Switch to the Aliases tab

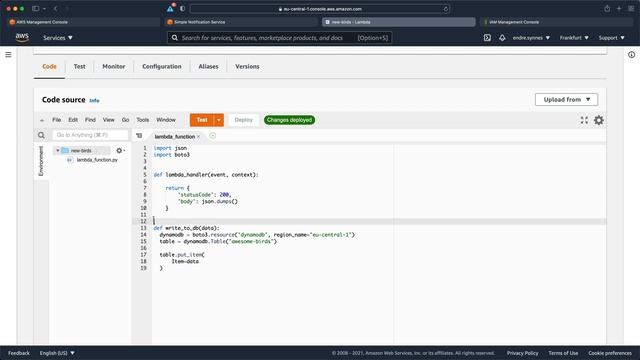click(x=208, y=66)
